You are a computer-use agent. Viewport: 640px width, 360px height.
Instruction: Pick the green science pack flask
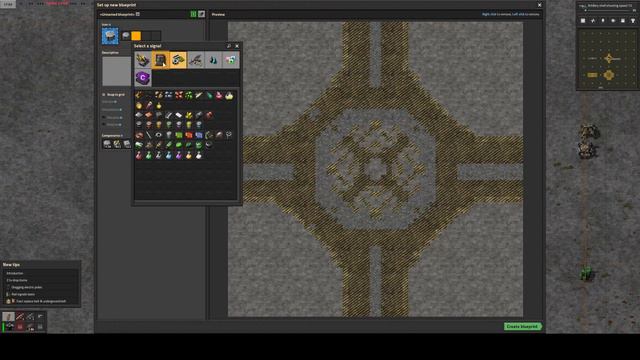[x=149, y=155]
